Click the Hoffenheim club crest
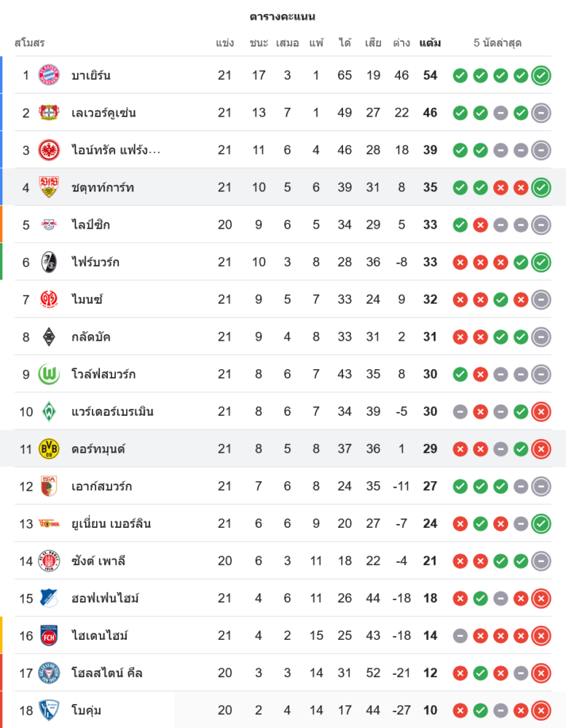Viewport: 566px width, 728px height. (x=49, y=598)
